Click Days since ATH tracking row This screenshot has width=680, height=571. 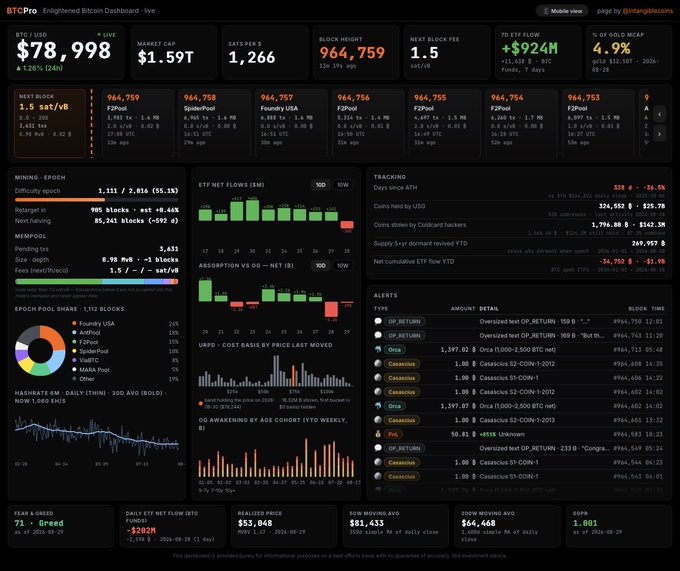[519, 191]
